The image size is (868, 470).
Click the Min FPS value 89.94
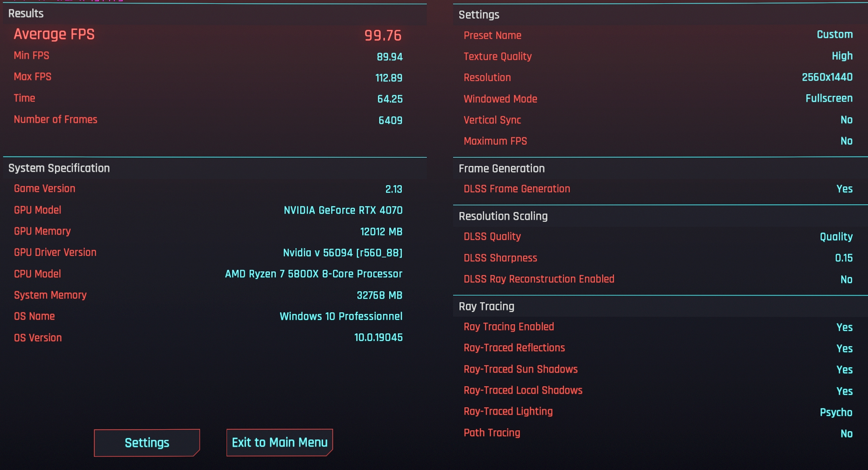[389, 57]
